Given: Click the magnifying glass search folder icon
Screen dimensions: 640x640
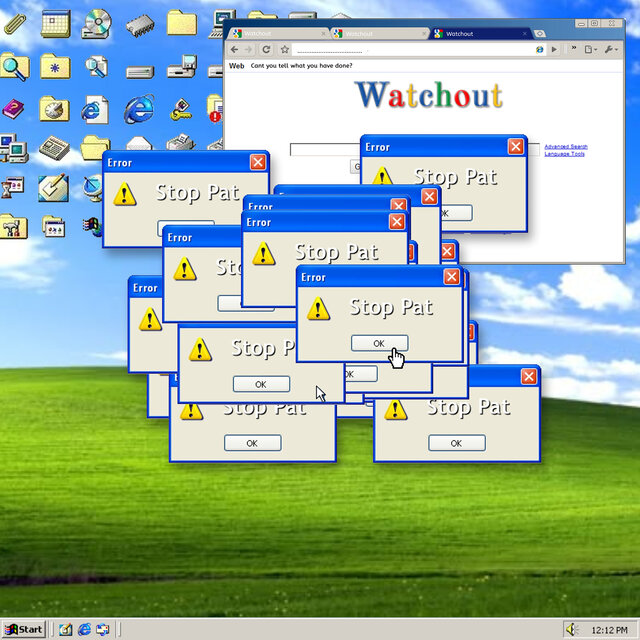Looking at the screenshot, I should [x=15, y=67].
